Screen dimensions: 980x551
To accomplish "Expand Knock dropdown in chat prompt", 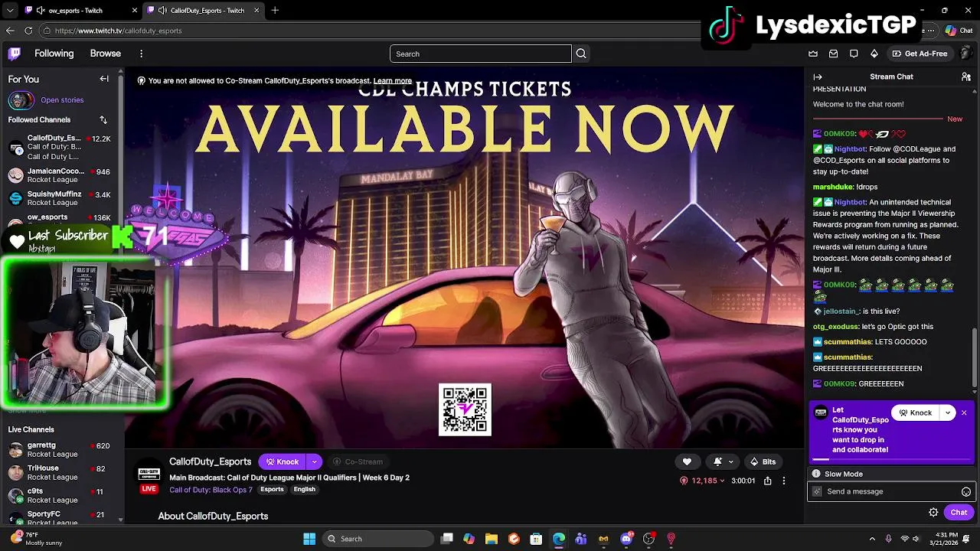I will [x=948, y=412].
